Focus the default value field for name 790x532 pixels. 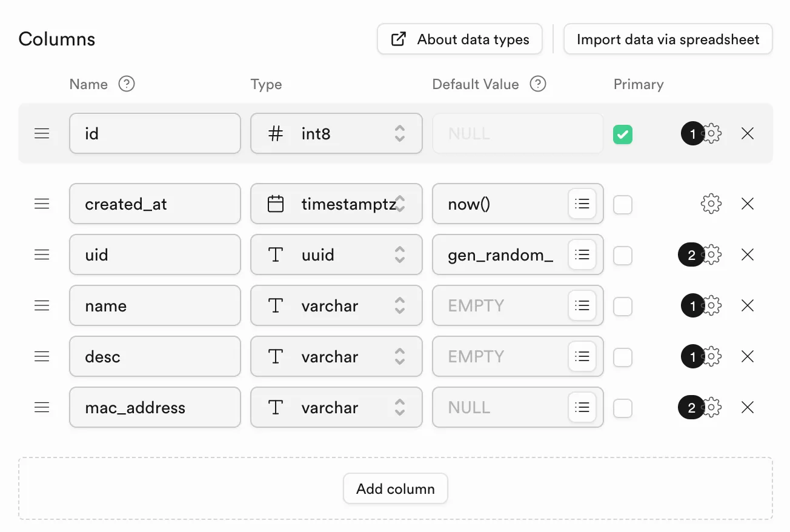point(500,306)
